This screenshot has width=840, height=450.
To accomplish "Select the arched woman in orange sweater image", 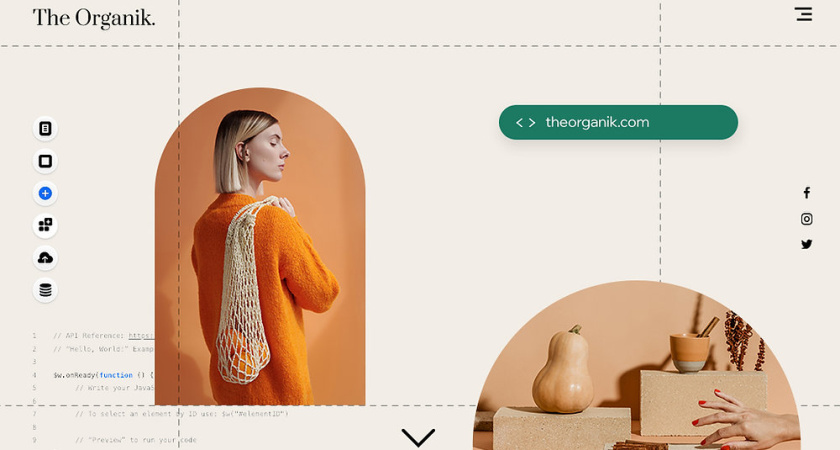I will (260, 246).
